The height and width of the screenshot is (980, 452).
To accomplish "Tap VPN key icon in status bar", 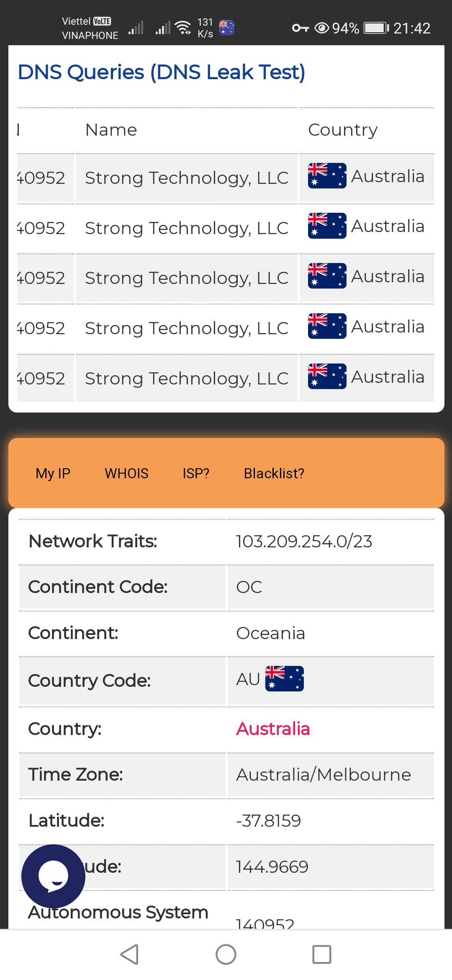I will point(300,28).
